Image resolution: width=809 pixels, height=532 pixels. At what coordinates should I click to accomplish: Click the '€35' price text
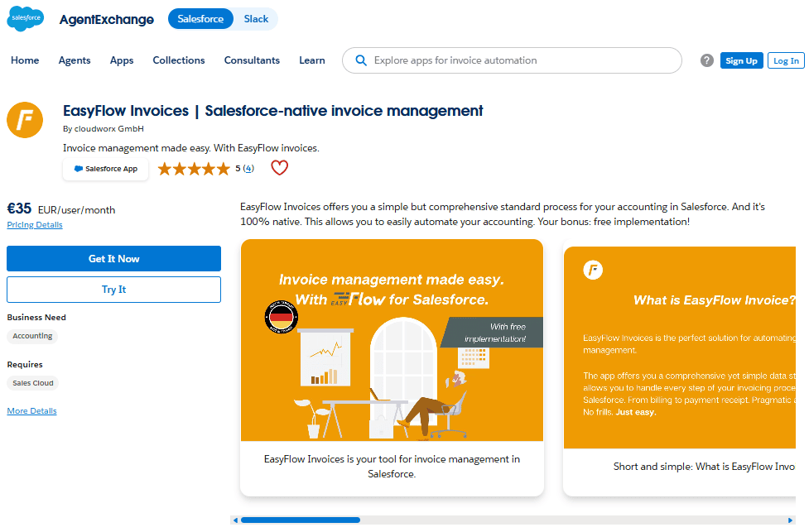(x=19, y=208)
